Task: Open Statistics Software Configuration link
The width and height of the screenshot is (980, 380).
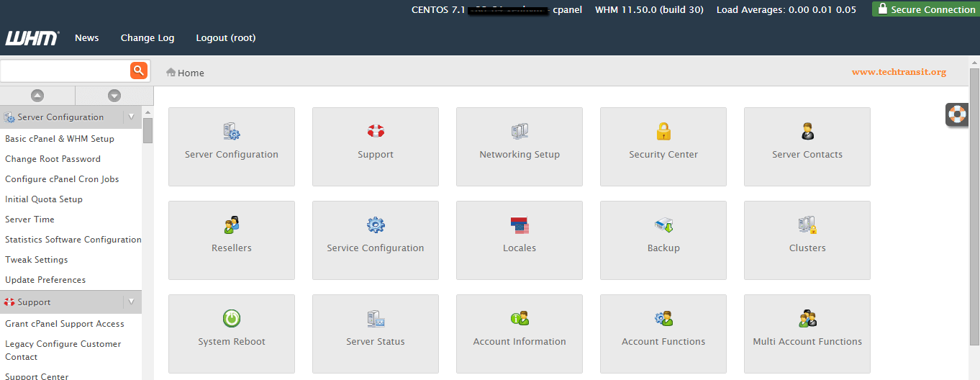Action: click(73, 240)
